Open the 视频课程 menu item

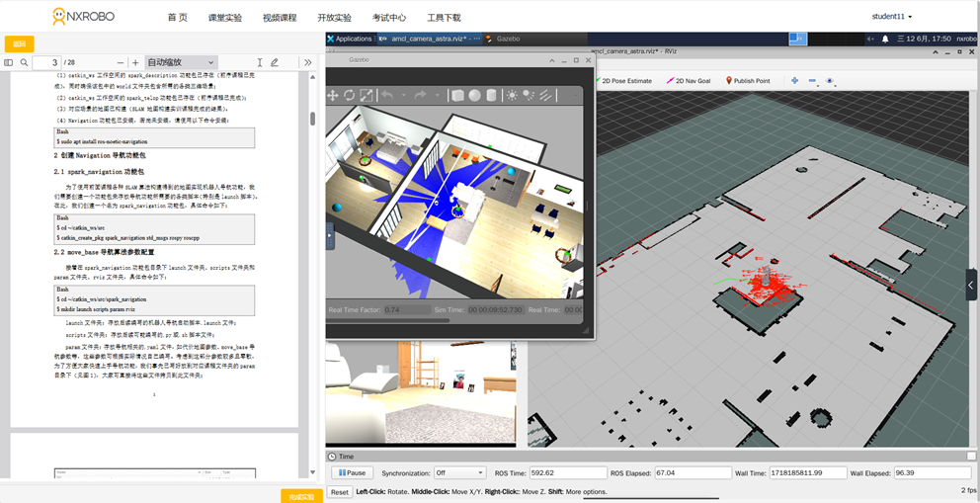click(x=280, y=18)
